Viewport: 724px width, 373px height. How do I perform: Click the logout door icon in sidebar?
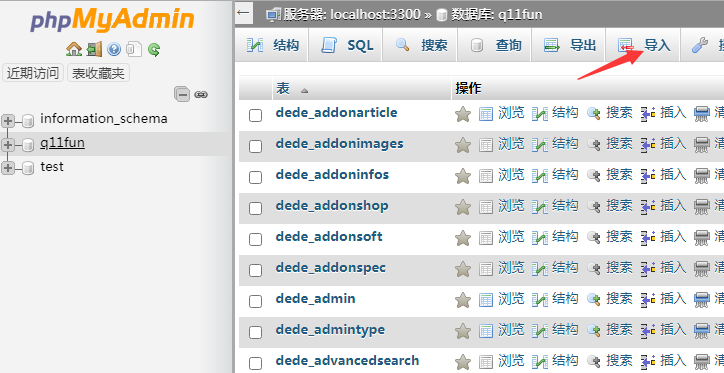point(94,49)
